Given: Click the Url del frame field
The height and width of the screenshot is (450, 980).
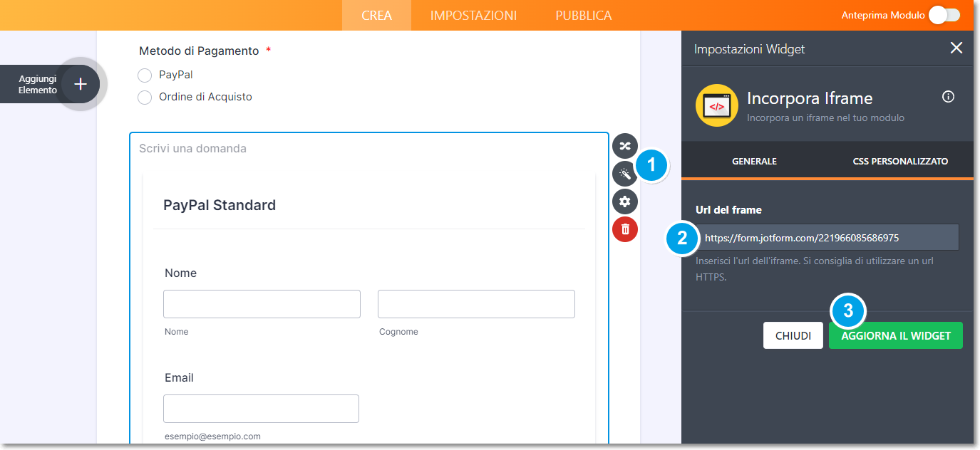Looking at the screenshot, I should [827, 237].
